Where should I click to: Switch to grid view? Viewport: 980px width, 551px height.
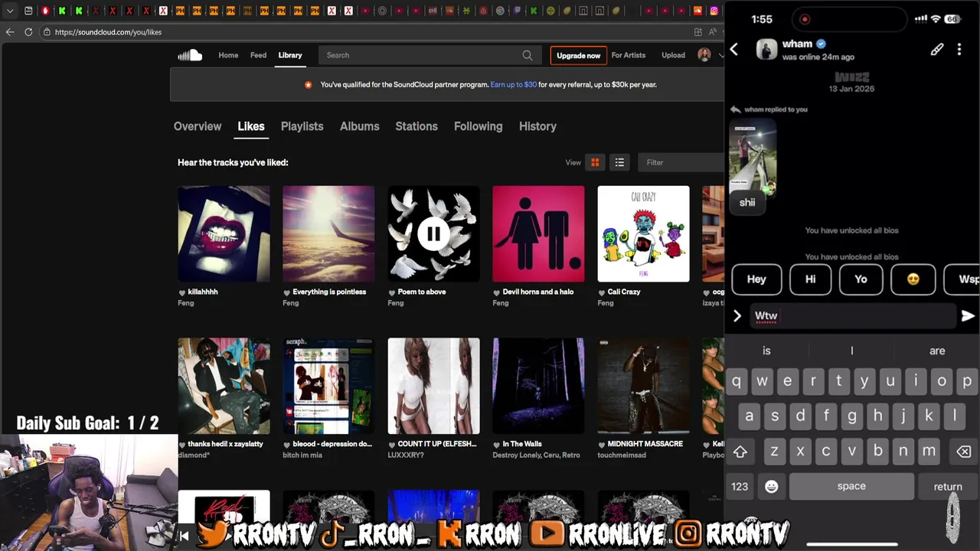click(x=595, y=162)
